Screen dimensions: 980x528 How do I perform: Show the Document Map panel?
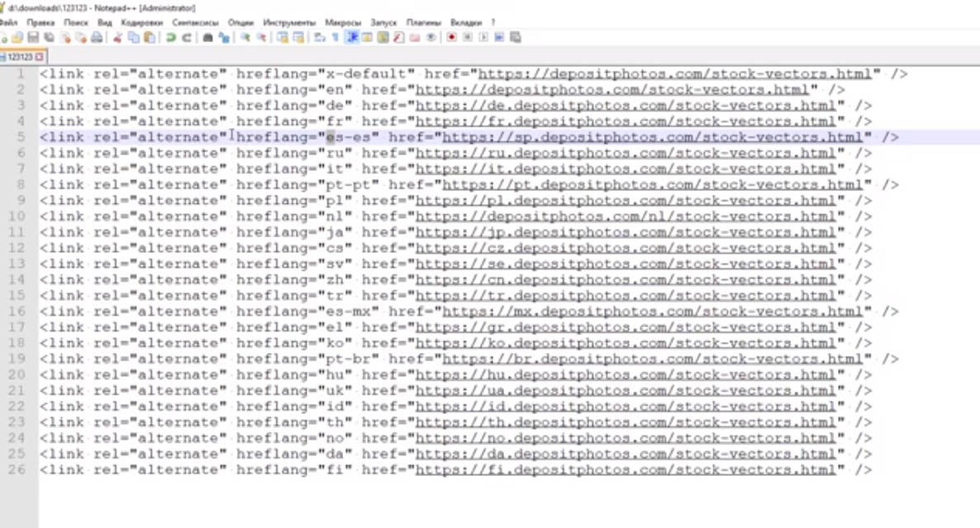[x=383, y=37]
